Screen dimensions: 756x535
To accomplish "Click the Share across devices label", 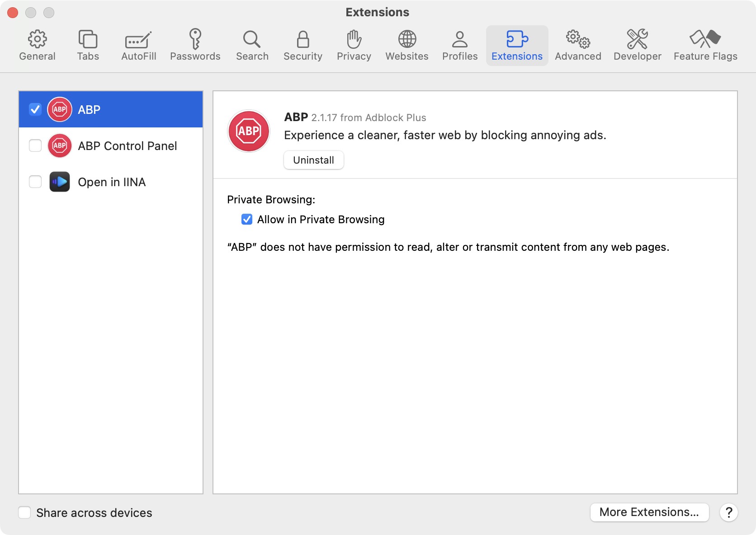I will click(x=94, y=512).
